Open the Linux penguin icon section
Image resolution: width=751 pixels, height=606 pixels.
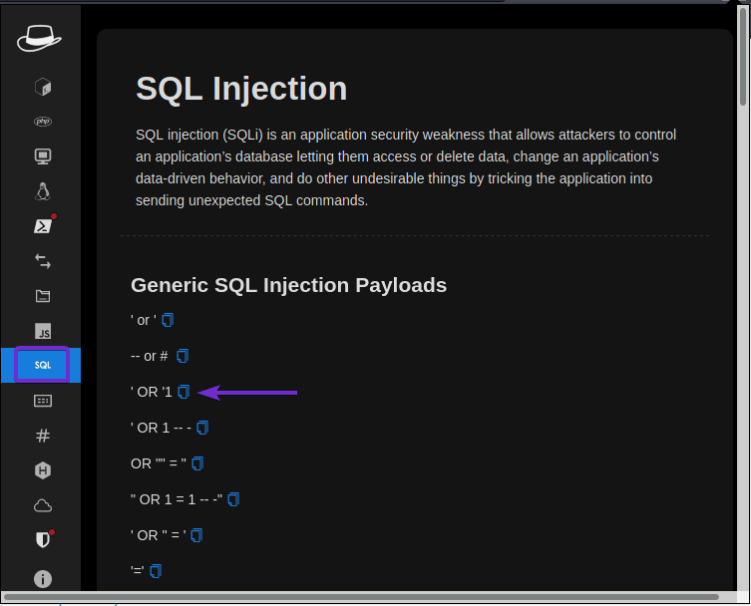(42, 192)
